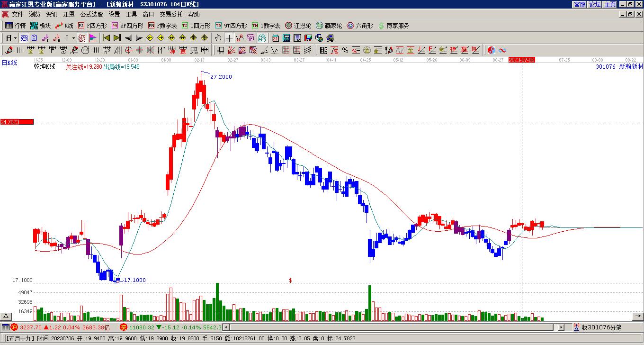Click the black left-pointing arrow icon
The width and height of the screenshot is (644, 345).
coord(128,38)
